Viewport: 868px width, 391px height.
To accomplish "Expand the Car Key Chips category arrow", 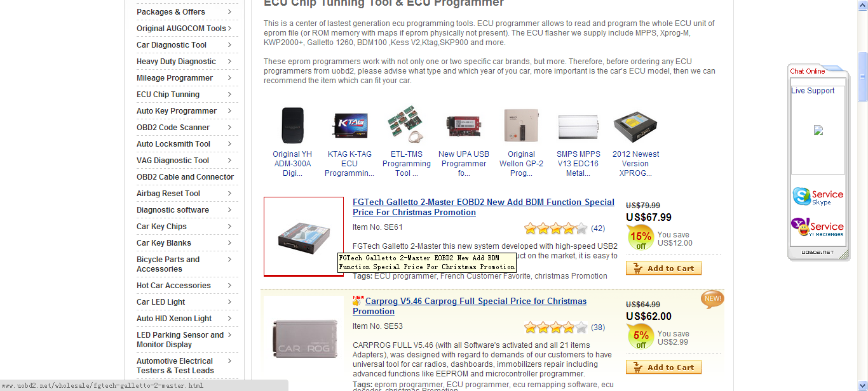I will [x=229, y=226].
